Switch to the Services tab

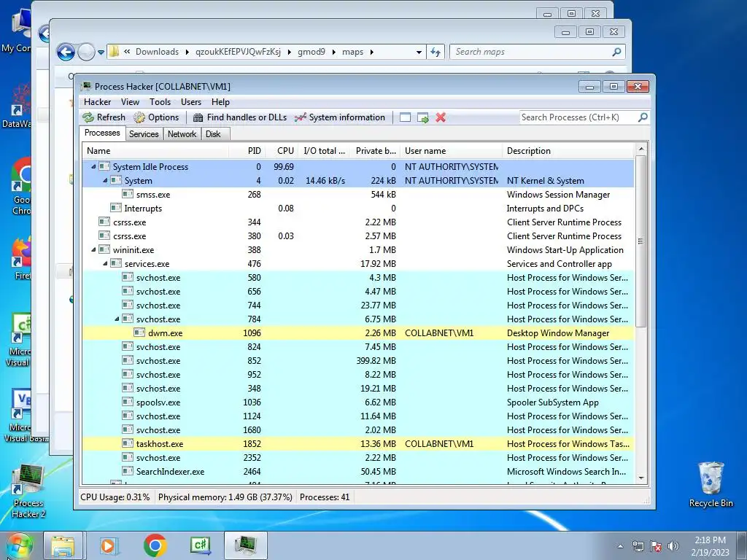144,134
